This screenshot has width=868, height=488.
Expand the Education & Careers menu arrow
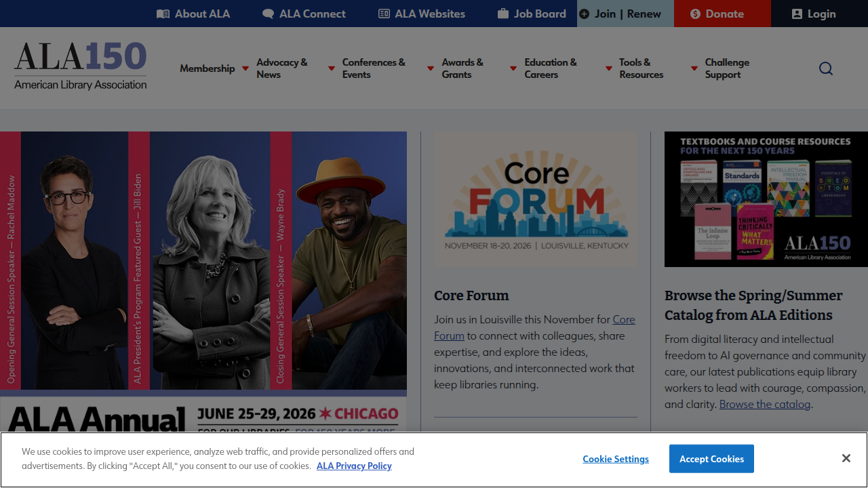tap(608, 68)
